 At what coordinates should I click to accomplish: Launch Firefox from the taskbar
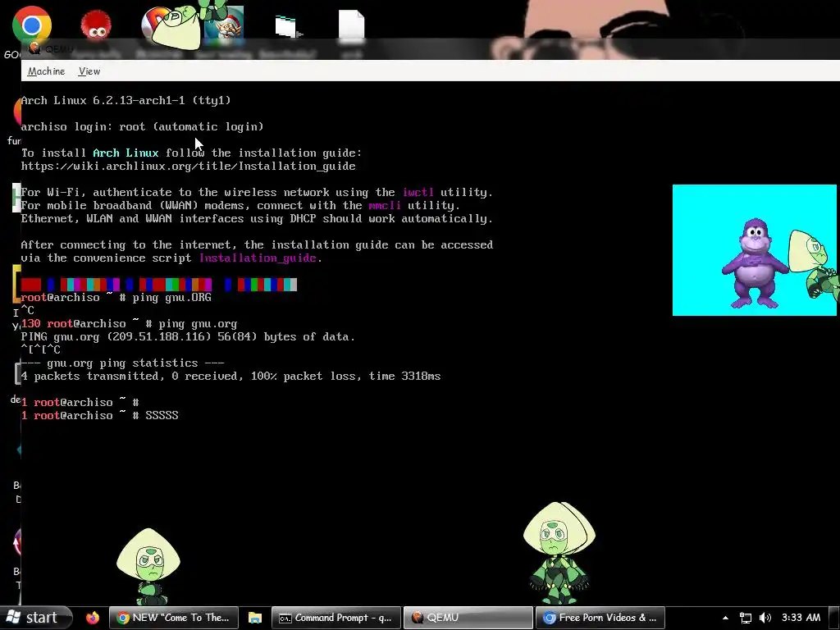click(93, 618)
